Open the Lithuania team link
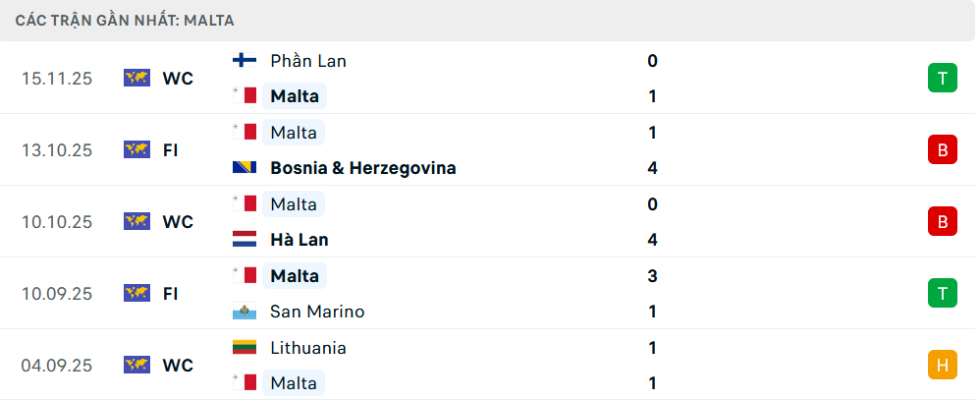Image resolution: width=980 pixels, height=400 pixels. [307, 348]
